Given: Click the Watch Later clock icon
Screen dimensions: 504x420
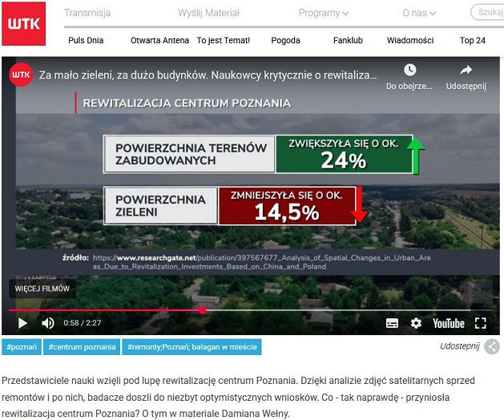Looking at the screenshot, I should (x=409, y=70).
